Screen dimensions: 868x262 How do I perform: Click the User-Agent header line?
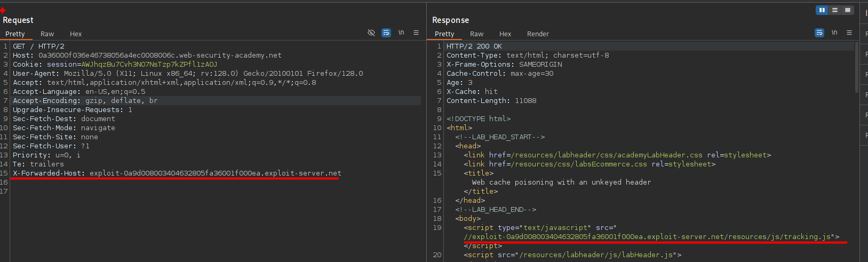point(188,74)
